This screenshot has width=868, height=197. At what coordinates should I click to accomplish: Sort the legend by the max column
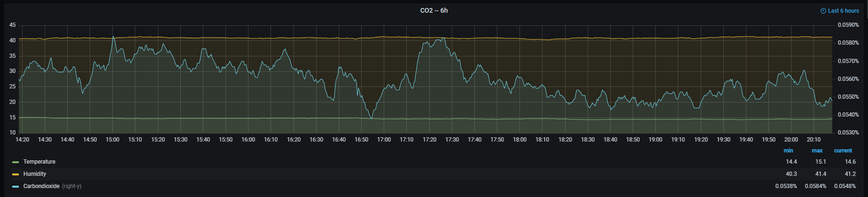[817, 150]
